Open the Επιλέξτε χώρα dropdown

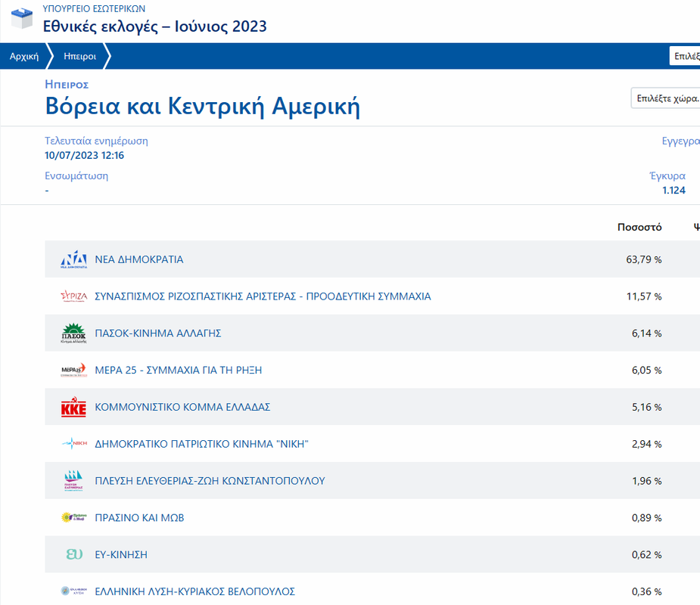(x=666, y=98)
